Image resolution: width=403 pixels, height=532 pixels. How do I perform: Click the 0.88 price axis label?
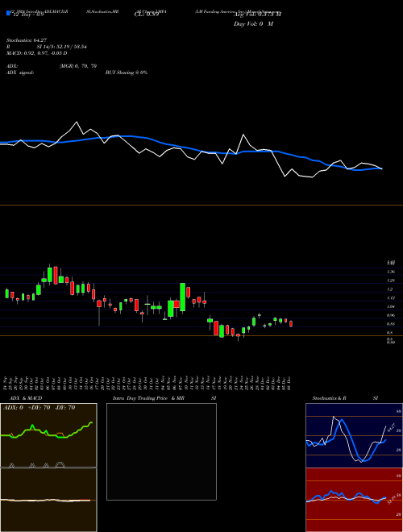click(x=391, y=324)
